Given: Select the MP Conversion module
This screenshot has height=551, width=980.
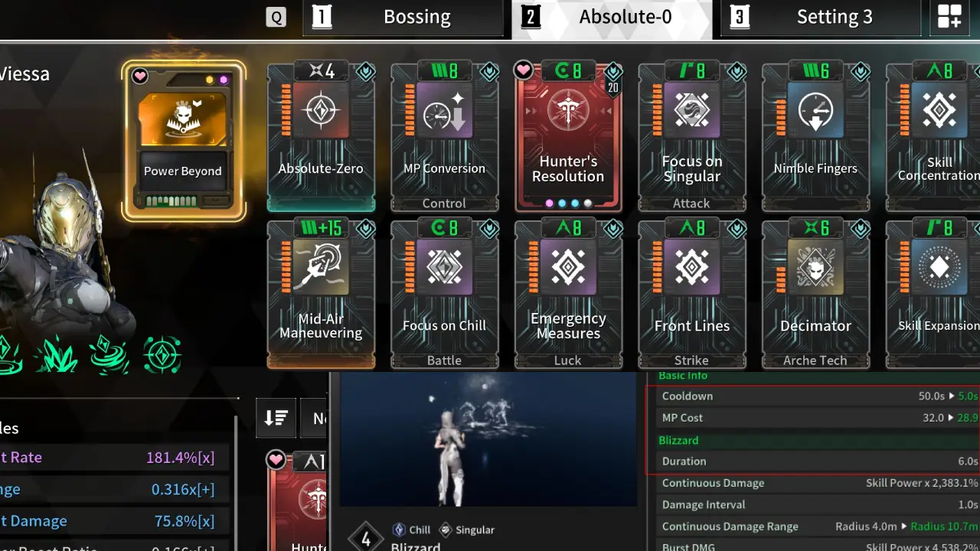Looking at the screenshot, I should pos(444,138).
